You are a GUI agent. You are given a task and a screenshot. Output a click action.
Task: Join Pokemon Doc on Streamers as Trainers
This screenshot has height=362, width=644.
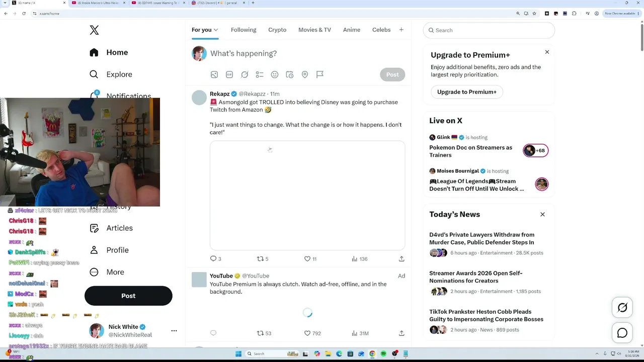tap(471, 151)
